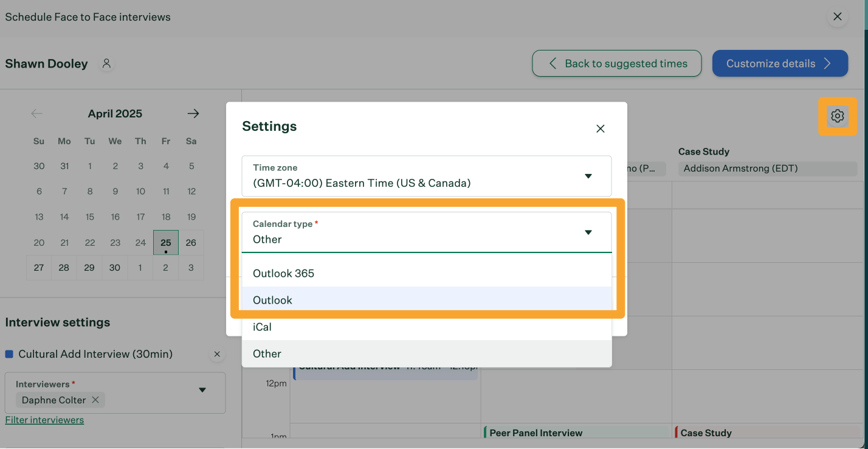Image resolution: width=868 pixels, height=449 pixels.
Task: Remove Cultural Add Interview with X icon
Action: click(217, 354)
